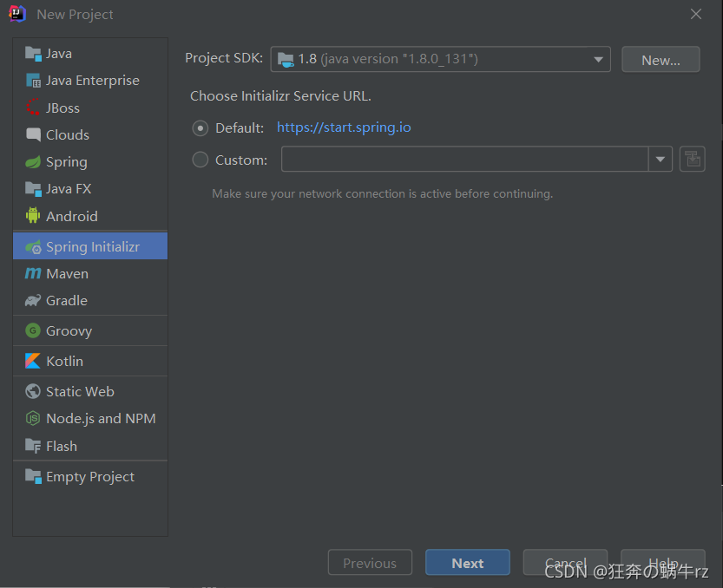Choose Node.js and NPM project type
The height and width of the screenshot is (588, 723).
(x=90, y=418)
